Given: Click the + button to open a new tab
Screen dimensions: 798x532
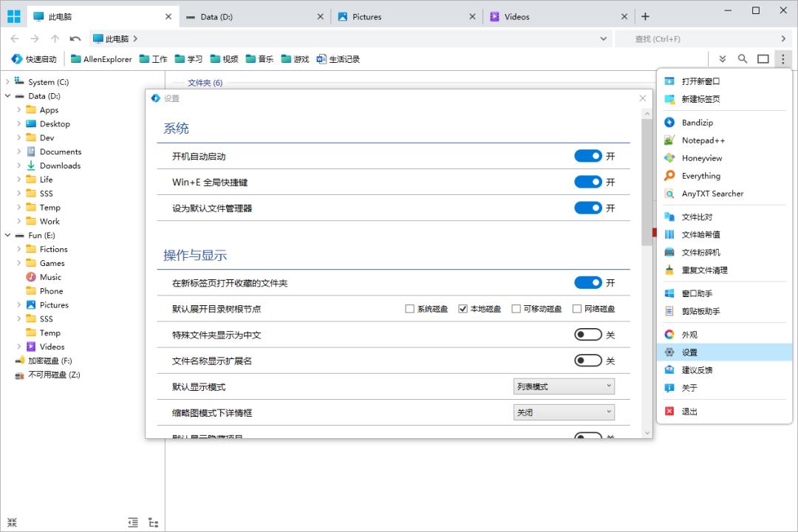Looking at the screenshot, I should click(646, 16).
